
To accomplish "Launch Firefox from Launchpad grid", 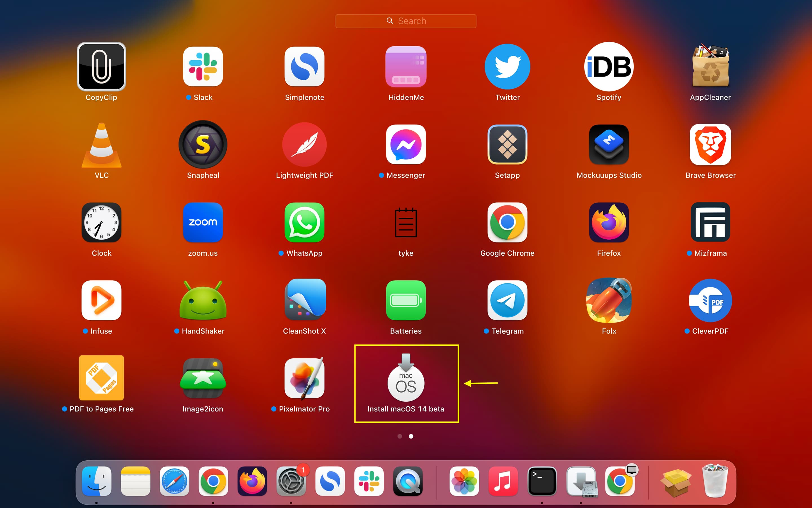I will point(609,222).
